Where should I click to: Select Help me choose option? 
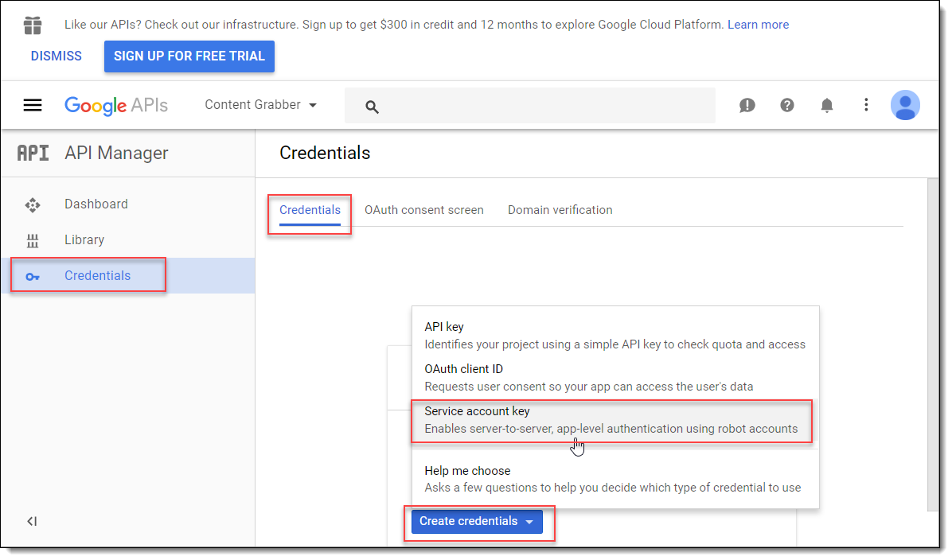point(615,480)
